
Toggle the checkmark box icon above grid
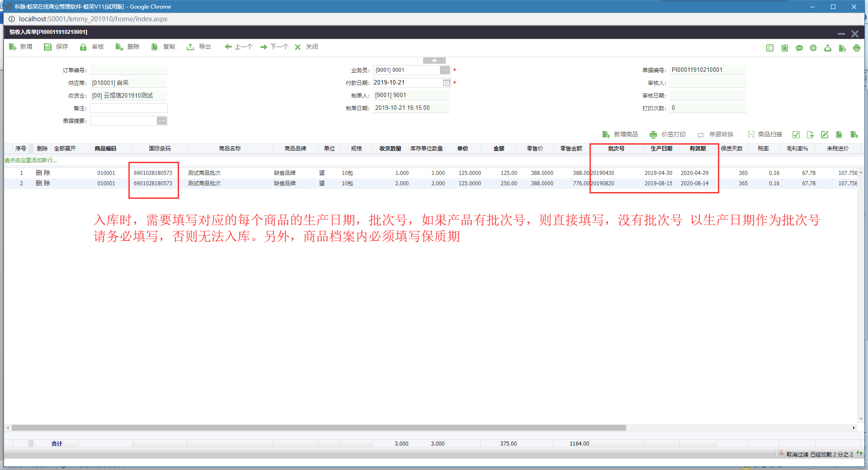(796, 135)
